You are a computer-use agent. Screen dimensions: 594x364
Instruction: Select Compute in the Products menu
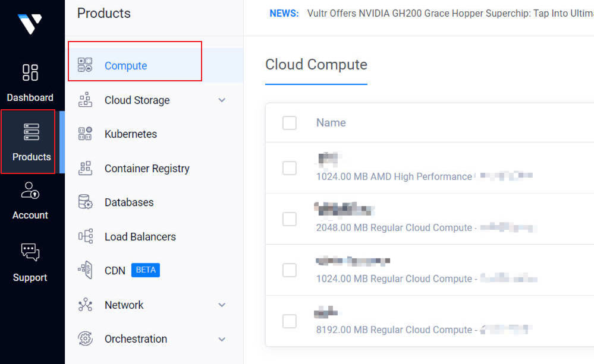(x=125, y=66)
